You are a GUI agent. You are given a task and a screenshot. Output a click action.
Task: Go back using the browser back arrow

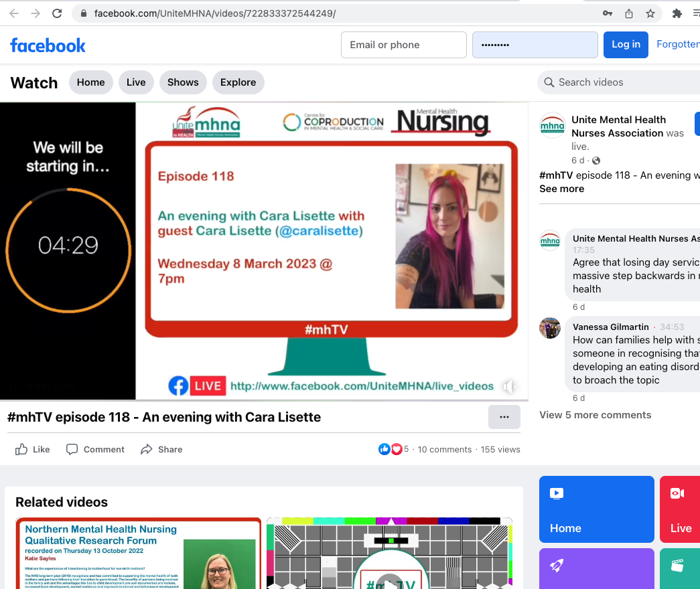click(x=14, y=13)
